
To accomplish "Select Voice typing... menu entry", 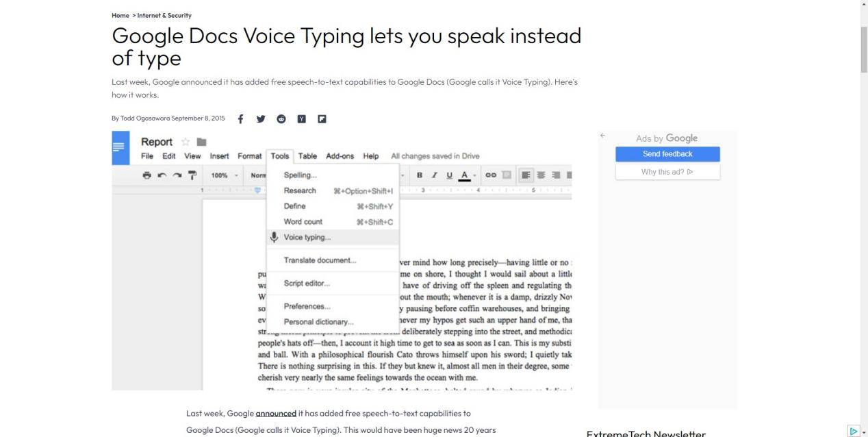I will 333,237.
